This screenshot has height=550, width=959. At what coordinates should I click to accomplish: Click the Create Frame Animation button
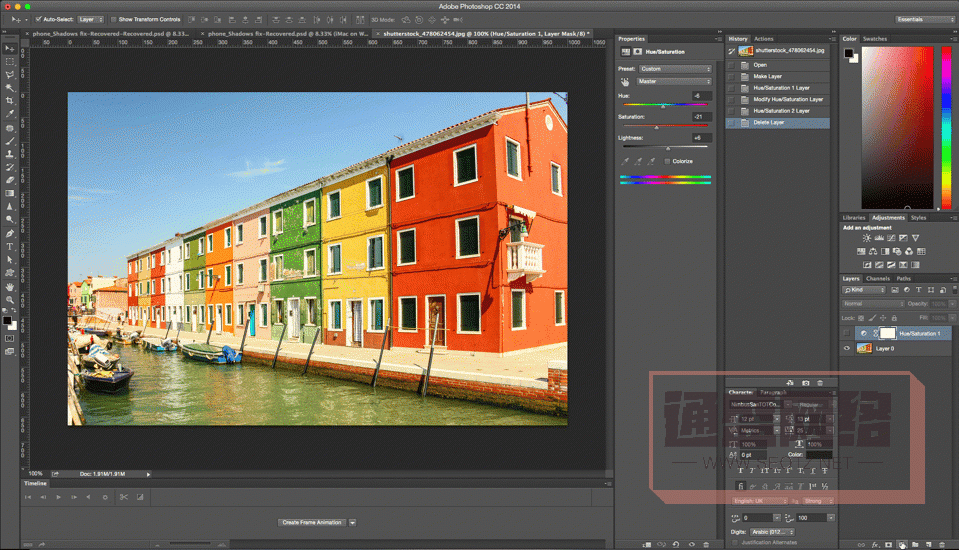311,522
